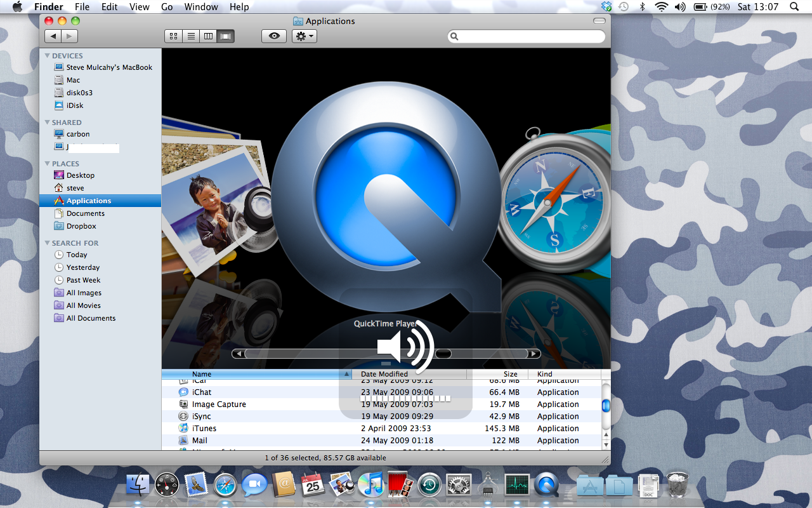Toggle Quick Look with the eye button

274,36
